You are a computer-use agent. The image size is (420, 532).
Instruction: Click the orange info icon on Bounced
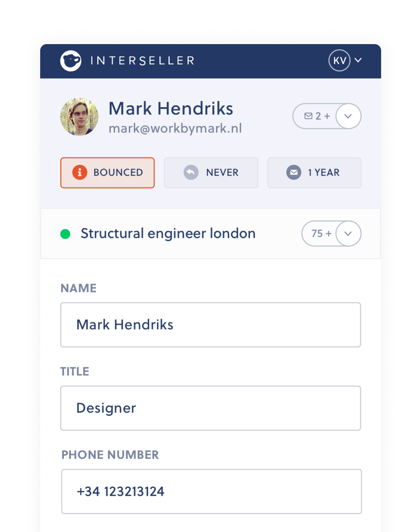click(x=80, y=173)
